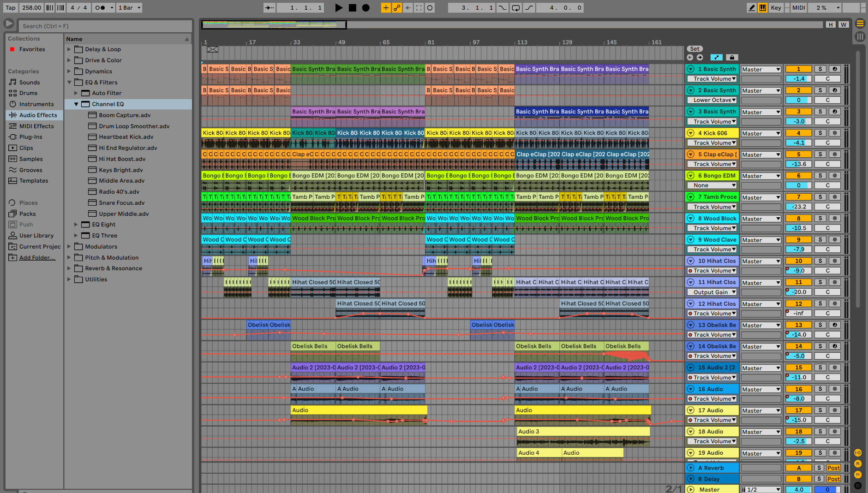This screenshot has height=493, width=868.
Task: Toggle the Draw Mode pencil icon
Action: [x=752, y=8]
